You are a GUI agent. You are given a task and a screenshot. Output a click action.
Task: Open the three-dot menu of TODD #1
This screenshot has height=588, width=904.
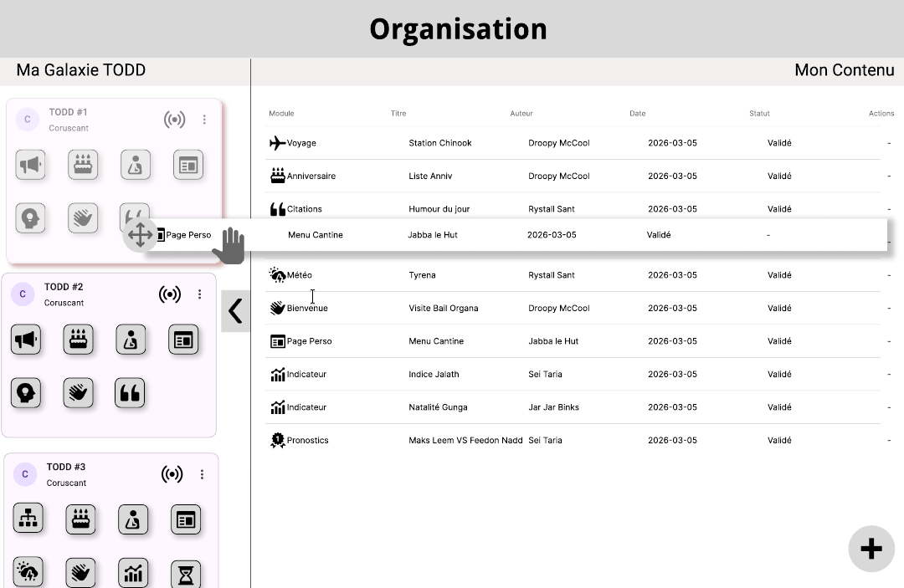click(204, 120)
